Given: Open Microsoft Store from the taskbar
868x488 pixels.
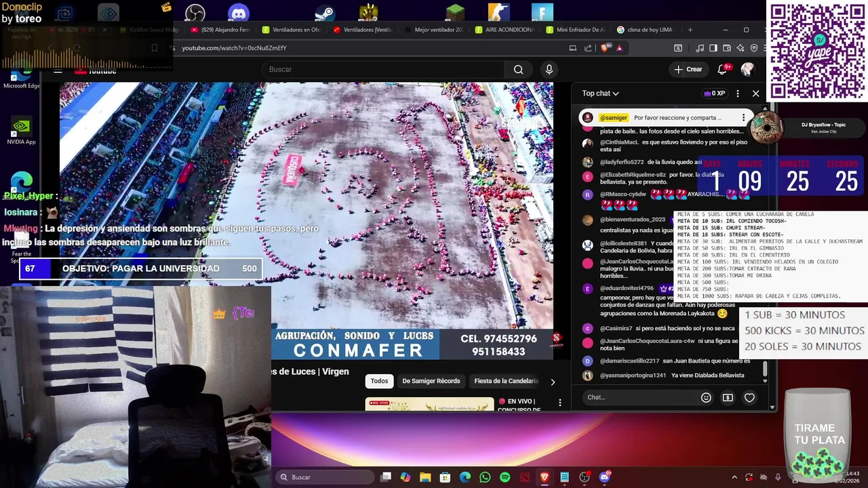Looking at the screenshot, I should pyautogui.click(x=445, y=477).
